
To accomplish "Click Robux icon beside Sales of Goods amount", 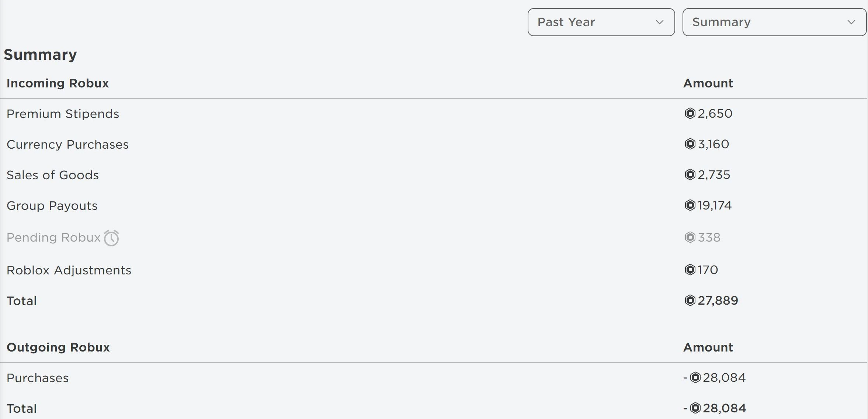I will [690, 174].
